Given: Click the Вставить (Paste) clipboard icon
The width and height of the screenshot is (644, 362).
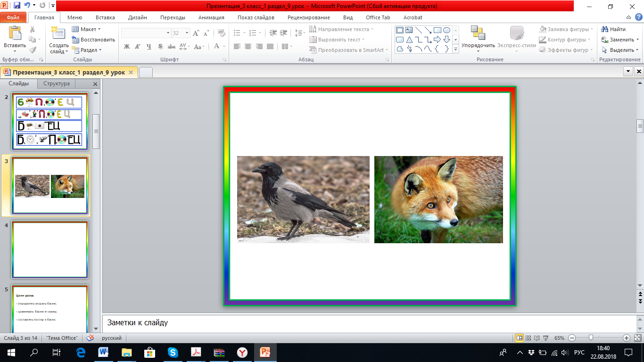Looking at the screenshot, I should [15, 33].
